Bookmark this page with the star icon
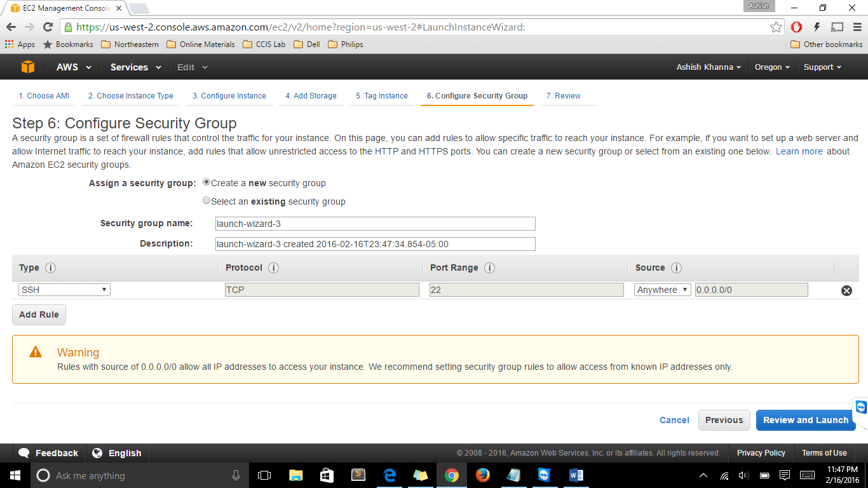This screenshot has height=488, width=868. pos(776,27)
